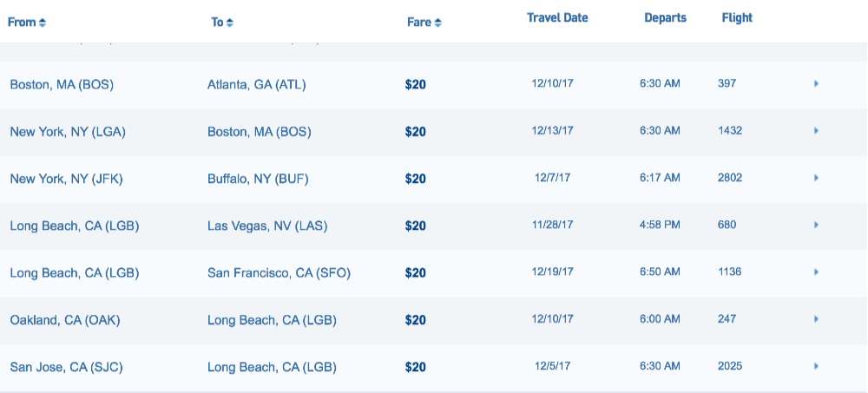Click the 12/13/17 travel date
Image resolution: width=868 pixels, height=393 pixels.
point(552,131)
